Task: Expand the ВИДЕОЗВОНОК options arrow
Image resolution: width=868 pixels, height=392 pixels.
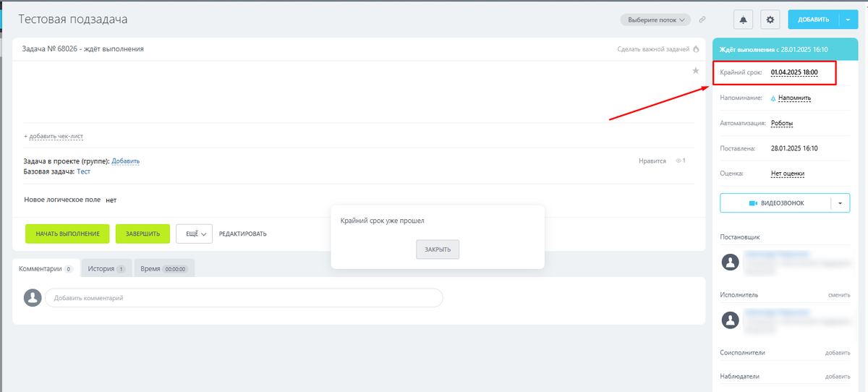Action: tap(840, 203)
